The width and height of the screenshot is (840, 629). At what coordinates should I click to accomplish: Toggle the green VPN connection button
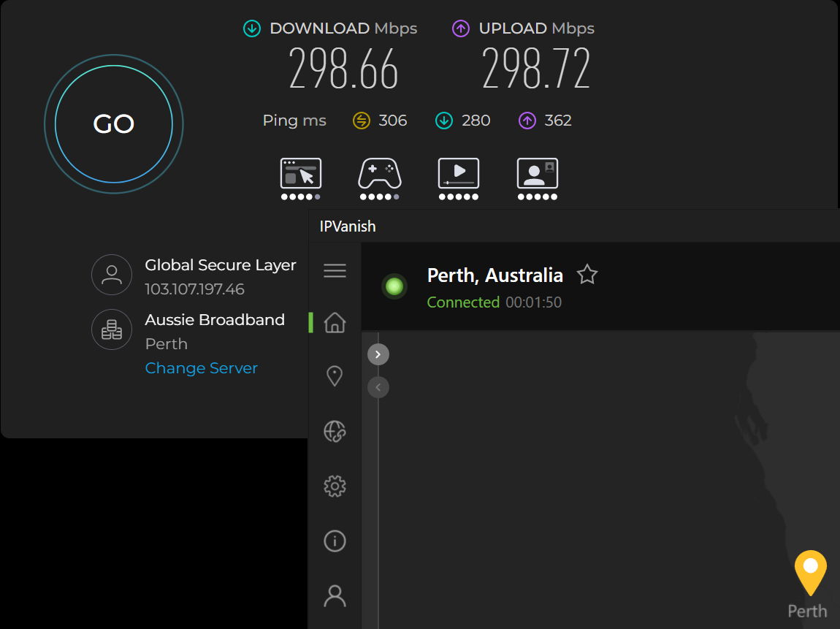(394, 286)
